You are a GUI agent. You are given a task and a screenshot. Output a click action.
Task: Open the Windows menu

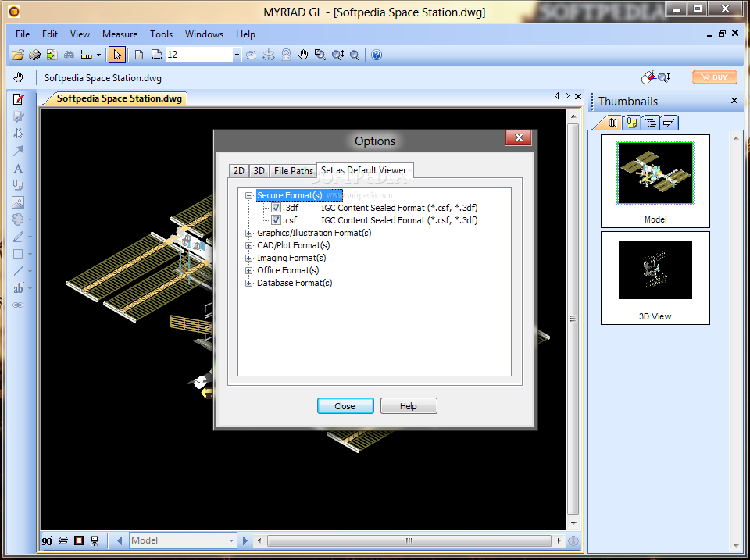click(x=204, y=34)
